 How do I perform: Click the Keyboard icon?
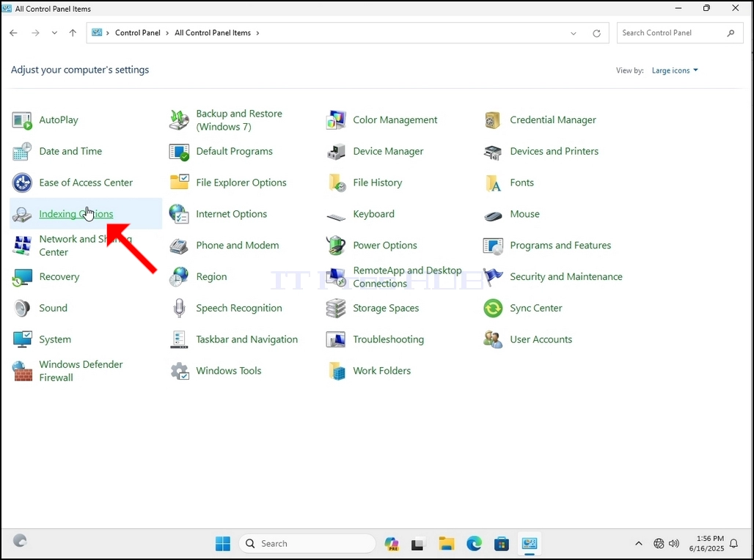coord(336,216)
